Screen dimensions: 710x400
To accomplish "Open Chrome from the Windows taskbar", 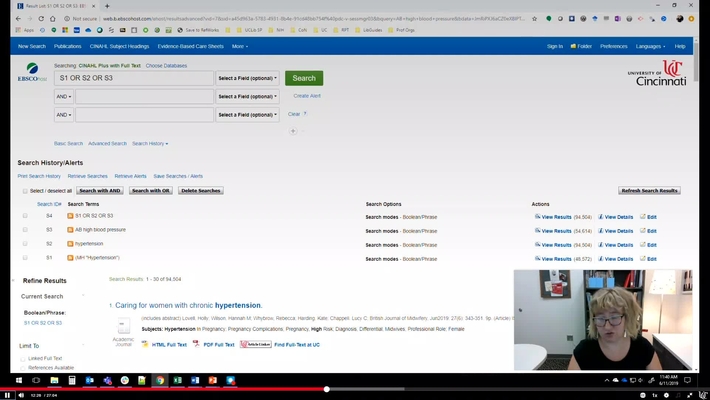I will 160,380.
